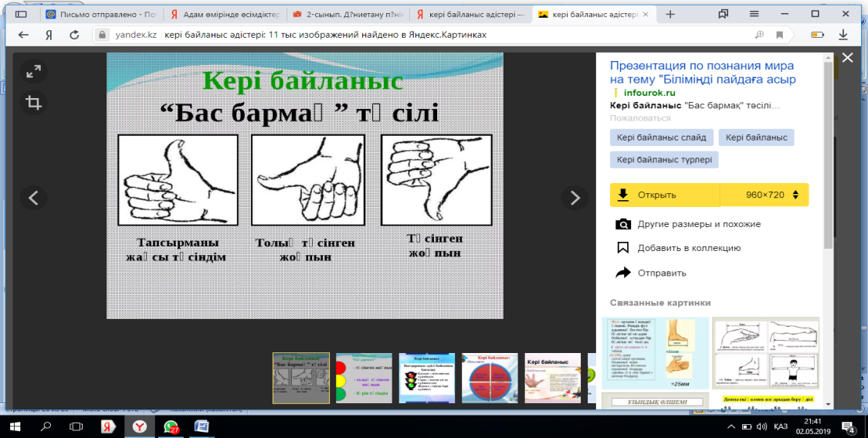The width and height of the screenshot is (868, 438).
Task: Click the active 'кері байланыс әдістері' tab
Action: pyautogui.click(x=593, y=15)
